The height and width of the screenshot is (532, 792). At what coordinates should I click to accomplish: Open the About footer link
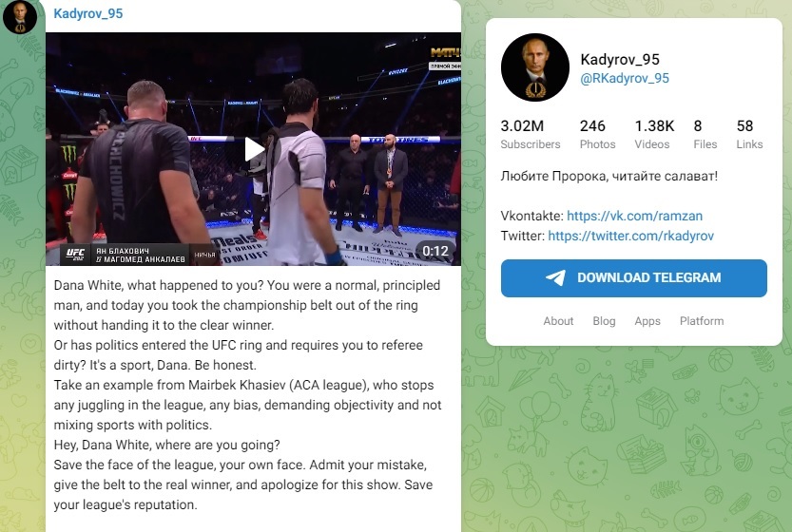click(558, 321)
